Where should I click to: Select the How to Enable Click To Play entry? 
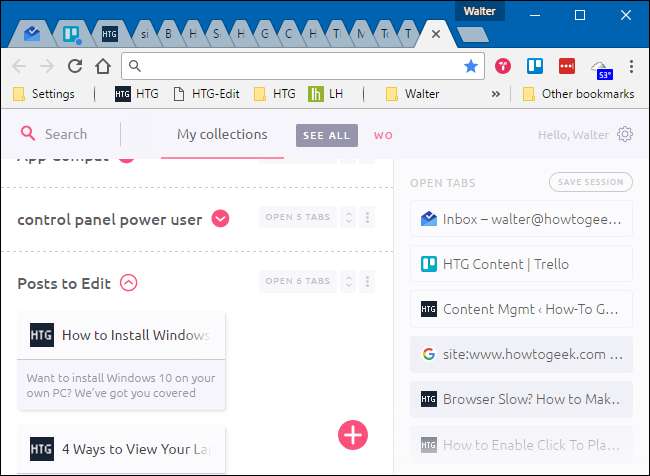point(521,445)
